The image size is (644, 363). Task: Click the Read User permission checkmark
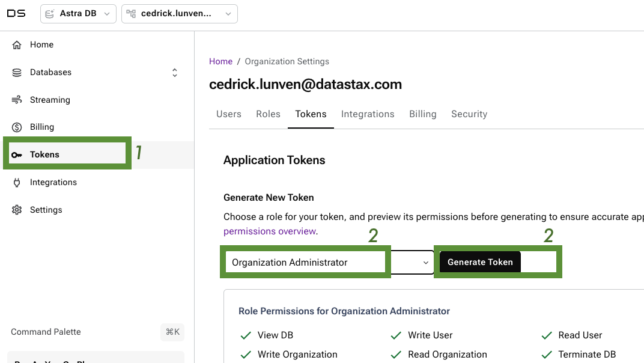[547, 335]
